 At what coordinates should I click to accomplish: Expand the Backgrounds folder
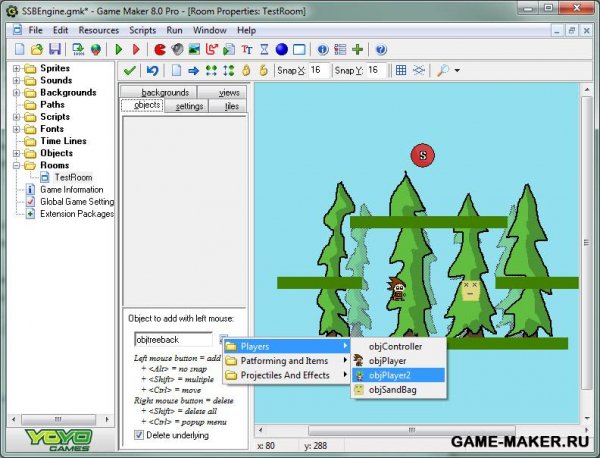click(16, 93)
